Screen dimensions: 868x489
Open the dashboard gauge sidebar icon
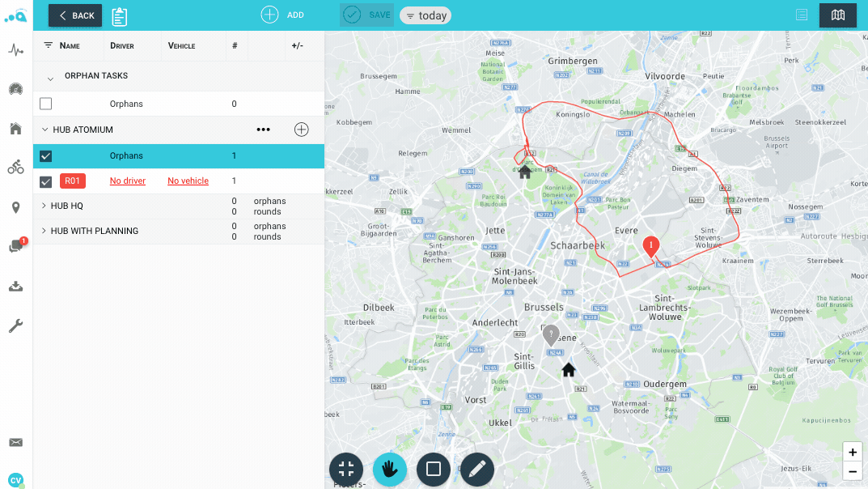[x=15, y=88]
